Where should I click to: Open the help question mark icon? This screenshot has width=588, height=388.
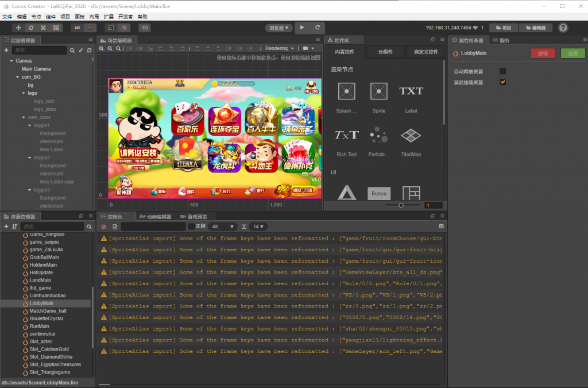click(563, 28)
